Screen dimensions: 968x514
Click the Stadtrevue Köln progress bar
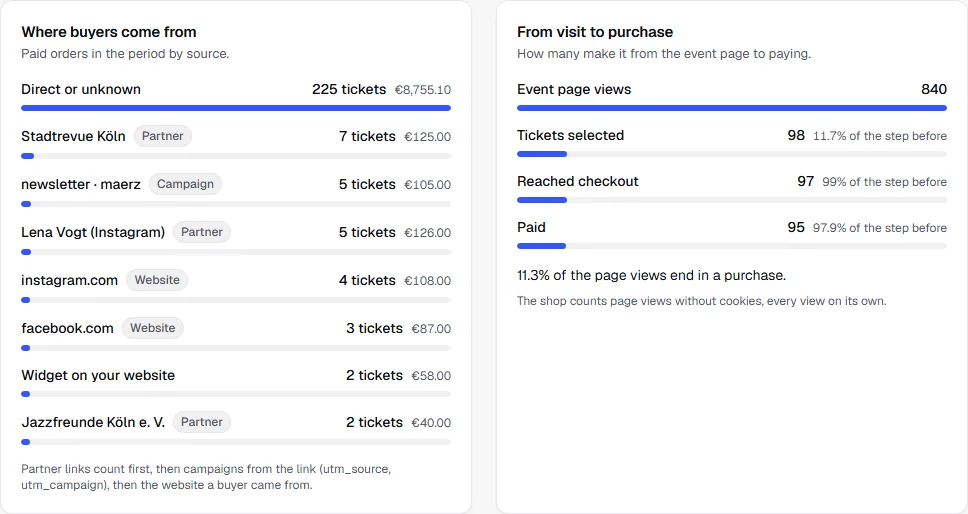[236, 156]
